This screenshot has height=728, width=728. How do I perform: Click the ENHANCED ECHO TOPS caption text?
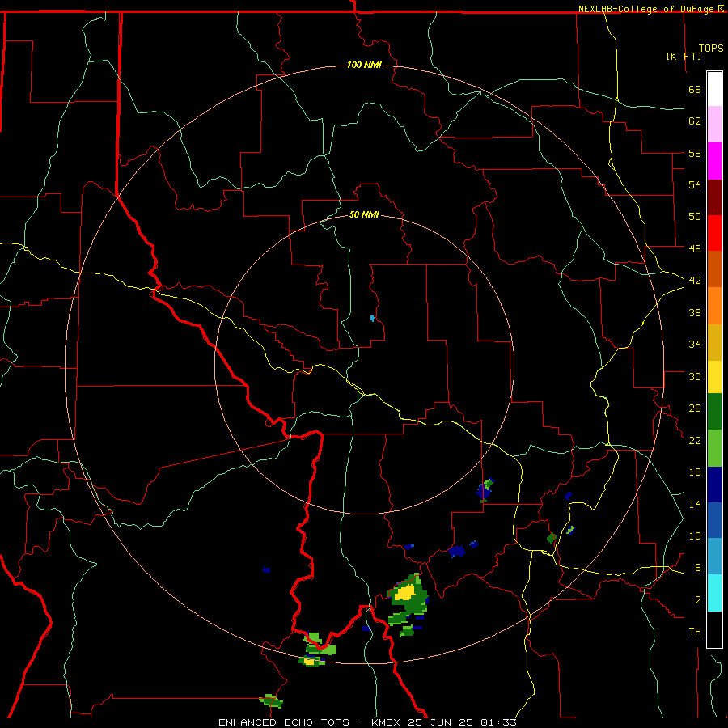click(x=284, y=722)
